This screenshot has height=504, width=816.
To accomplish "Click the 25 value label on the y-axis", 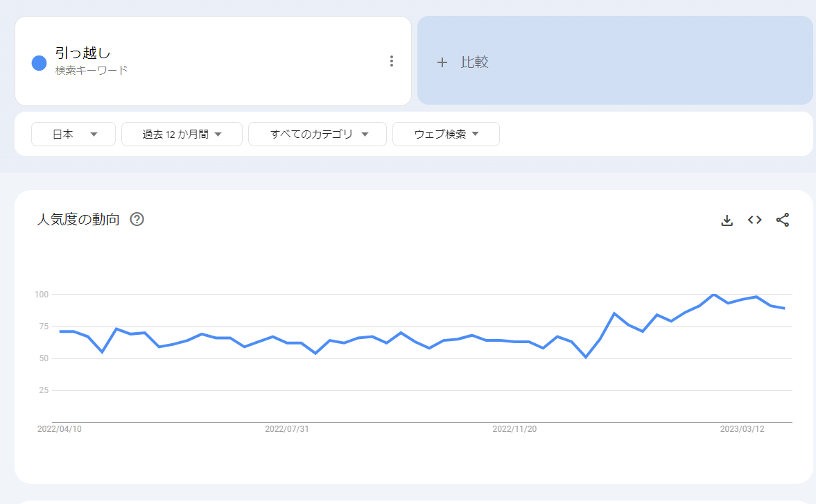I will 44,390.
